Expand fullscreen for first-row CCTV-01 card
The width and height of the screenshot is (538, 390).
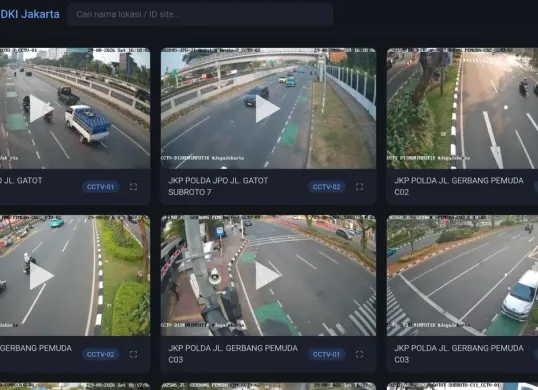133,187
